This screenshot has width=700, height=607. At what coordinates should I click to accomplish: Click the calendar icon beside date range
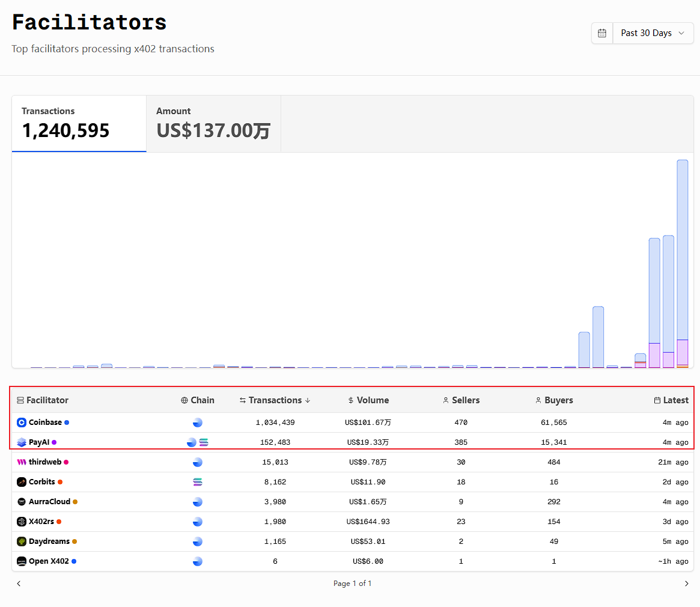point(602,33)
